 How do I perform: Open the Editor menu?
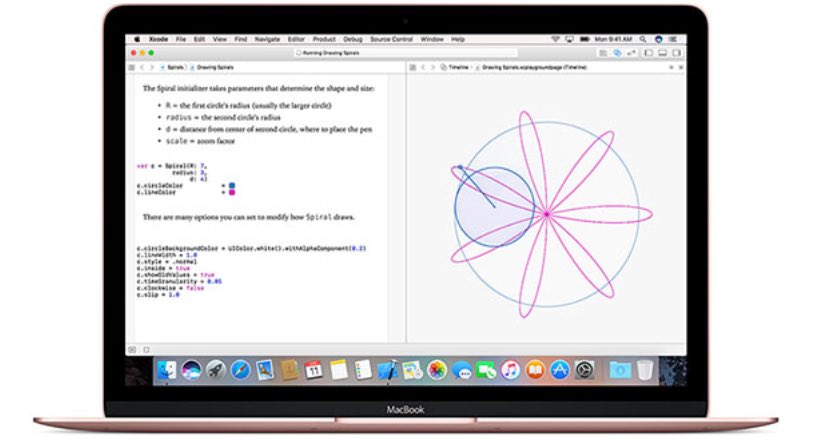pos(296,39)
